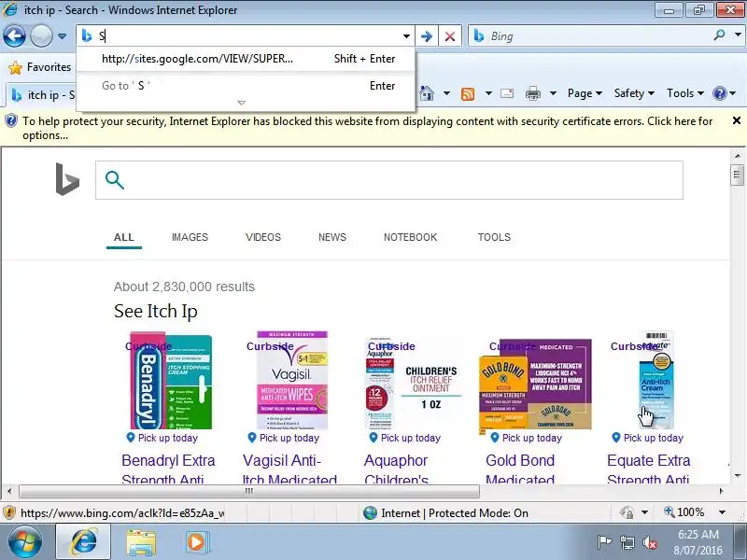The height and width of the screenshot is (560, 747).
Task: Open the Print options dropdown arrow
Action: [553, 93]
